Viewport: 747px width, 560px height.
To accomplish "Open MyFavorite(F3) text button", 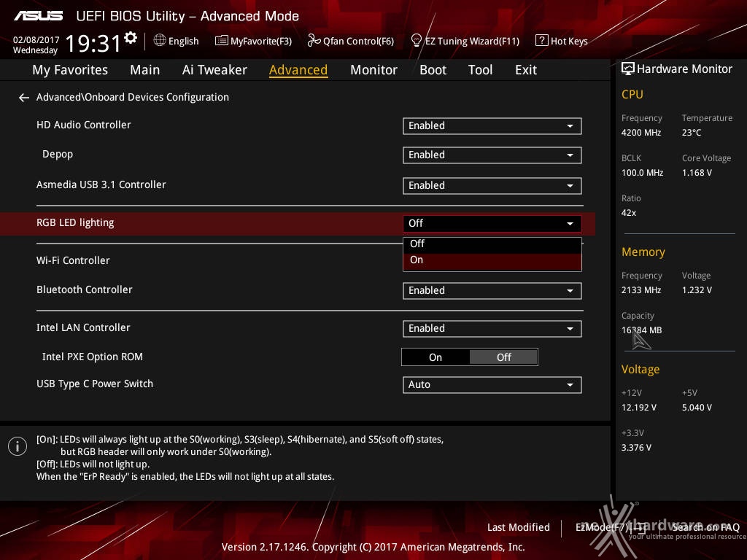I will click(261, 42).
